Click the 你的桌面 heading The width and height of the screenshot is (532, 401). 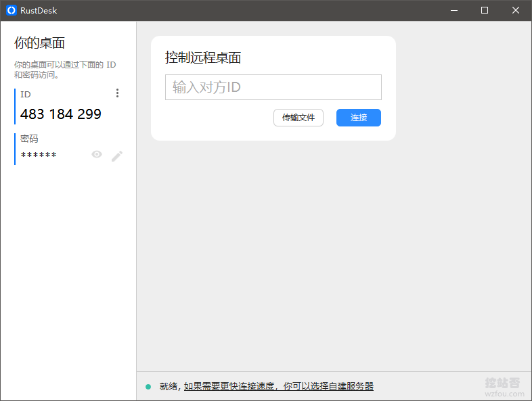(39, 43)
